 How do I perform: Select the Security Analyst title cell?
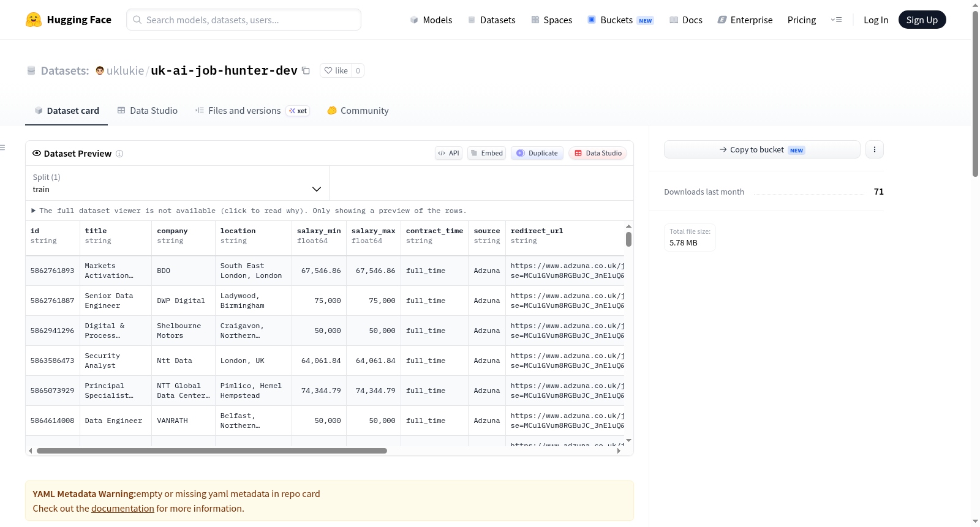point(116,361)
